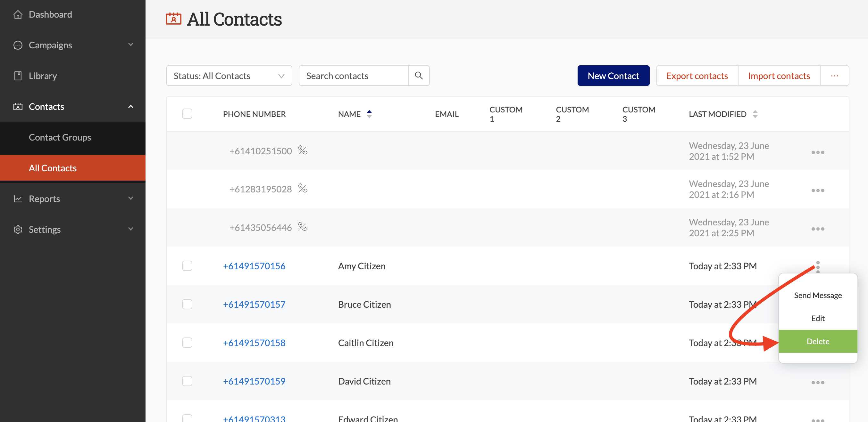868x422 pixels.
Task: Choose Delete from the context menu
Action: pyautogui.click(x=817, y=341)
